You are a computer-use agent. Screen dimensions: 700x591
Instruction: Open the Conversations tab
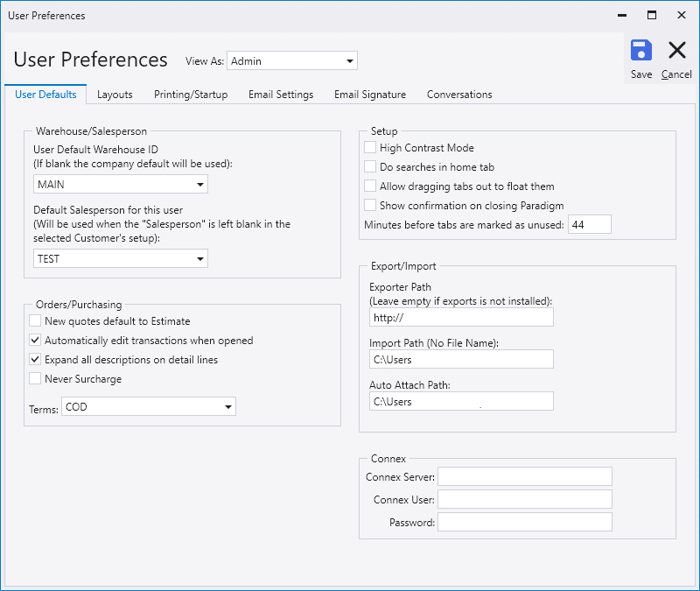[459, 95]
